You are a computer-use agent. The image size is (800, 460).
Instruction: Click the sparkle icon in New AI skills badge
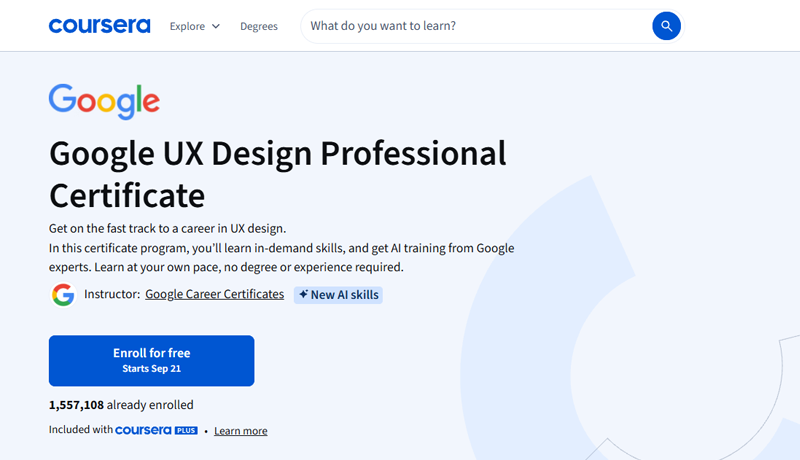304,294
